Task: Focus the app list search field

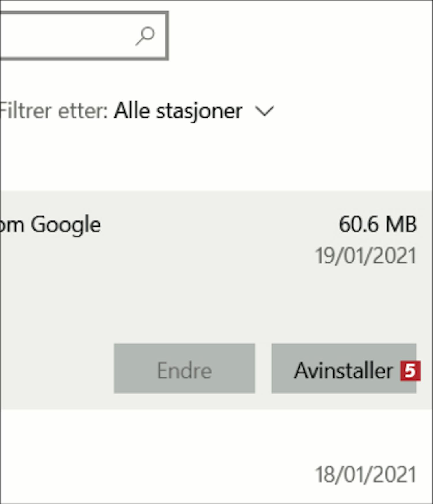Action: coord(66,36)
